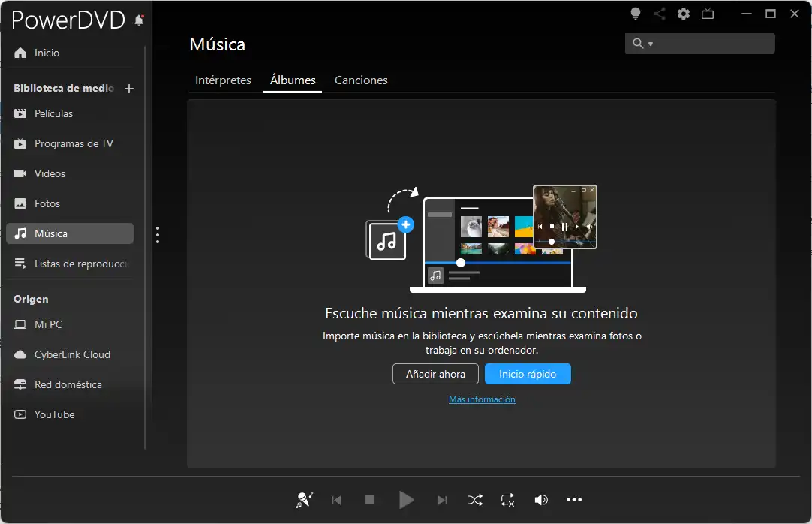Add a folder to Biblioteca de medios
The image size is (812, 524).
point(129,89)
